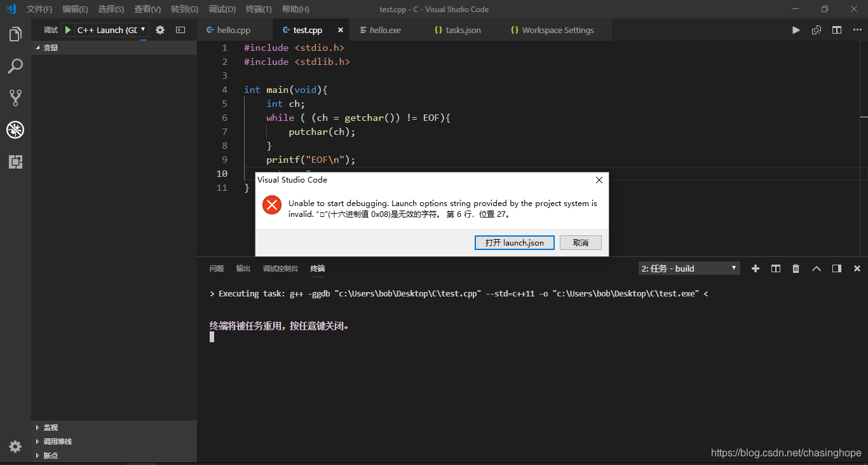The width and height of the screenshot is (868, 465).
Task: Open changes icon in editor title bar
Action: [x=817, y=30]
